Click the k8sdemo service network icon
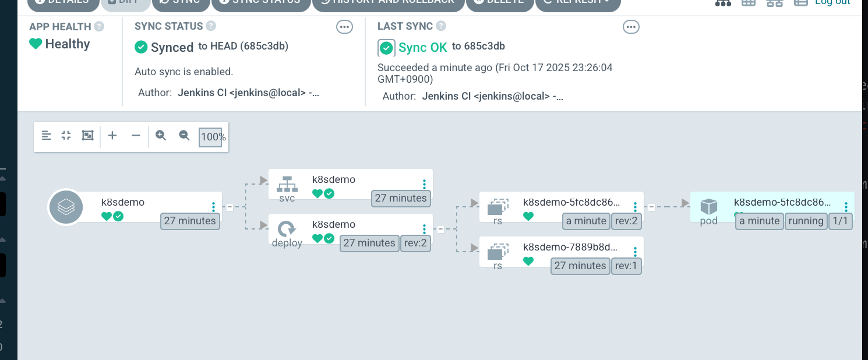 pyautogui.click(x=287, y=185)
